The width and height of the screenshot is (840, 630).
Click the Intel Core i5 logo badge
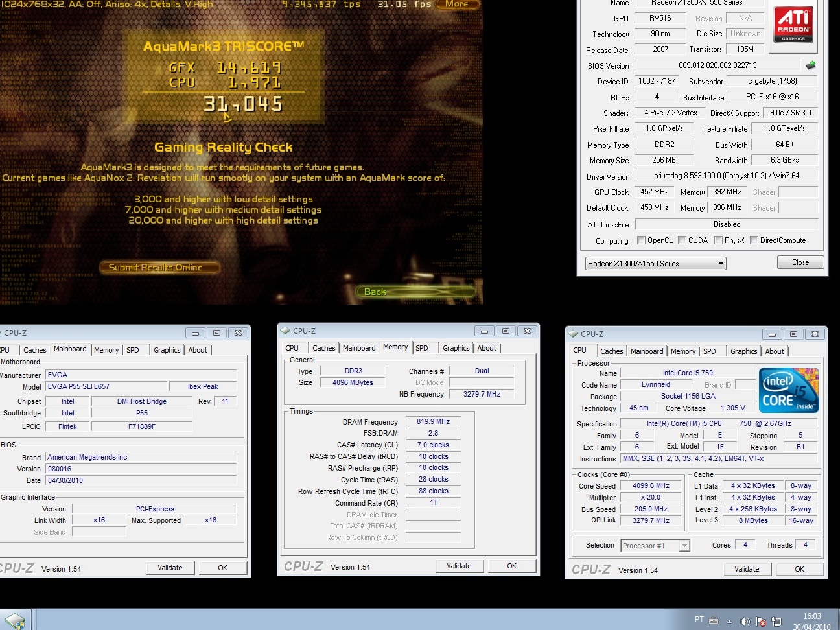(789, 390)
